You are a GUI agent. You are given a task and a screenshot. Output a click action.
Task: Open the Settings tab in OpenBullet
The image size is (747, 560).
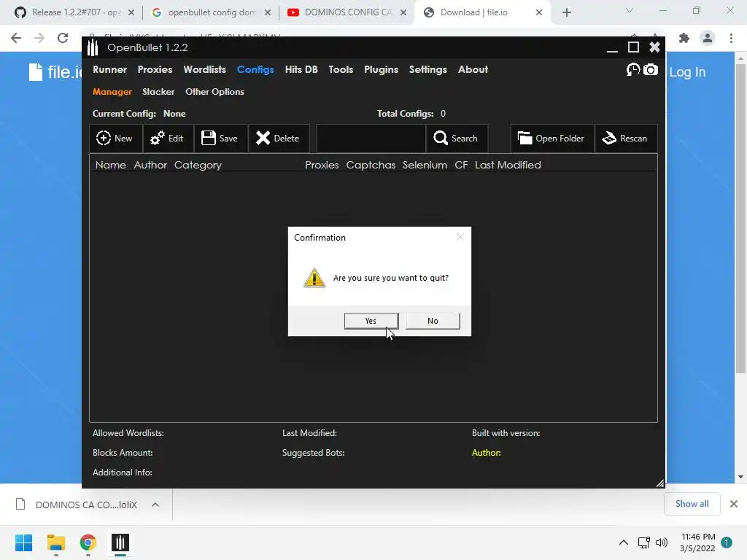[427, 69]
